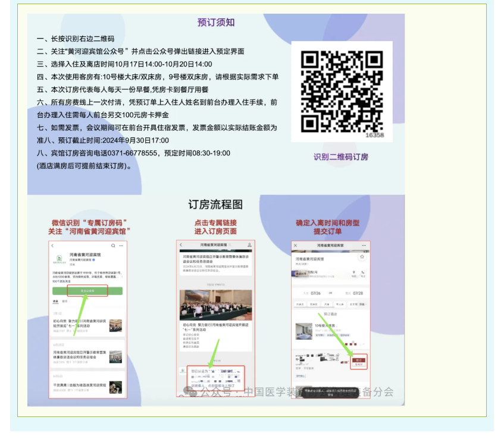Open more options dots in left phone screenshot
The image size is (504, 442).
(x=121, y=246)
